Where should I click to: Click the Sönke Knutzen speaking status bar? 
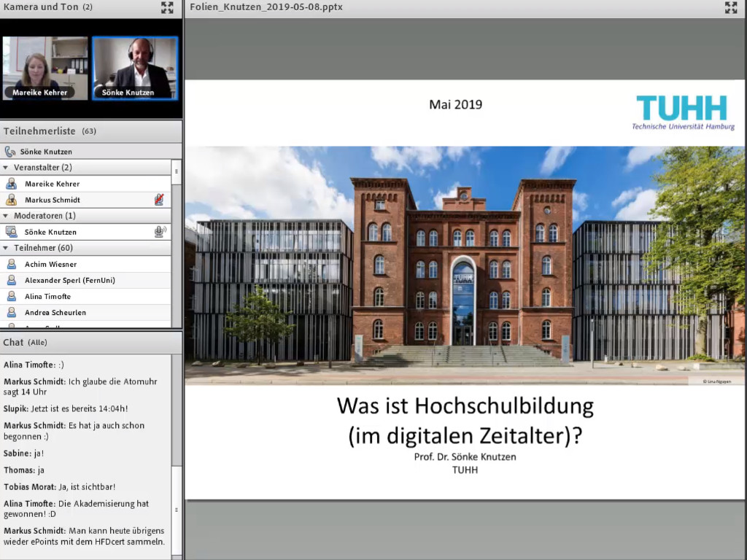click(90, 152)
